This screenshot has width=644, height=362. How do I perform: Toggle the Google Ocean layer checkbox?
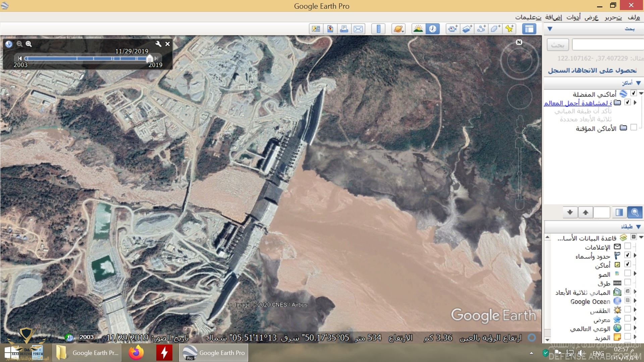628,301
